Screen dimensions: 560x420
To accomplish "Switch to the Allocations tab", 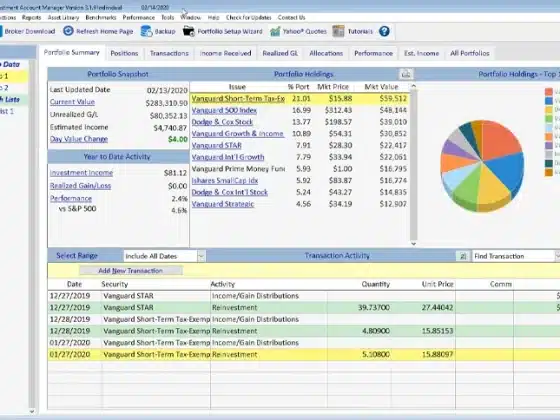I will tap(326, 53).
